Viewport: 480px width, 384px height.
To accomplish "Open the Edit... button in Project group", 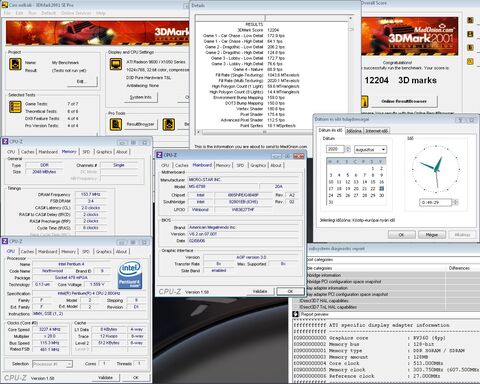I will tap(82, 81).
